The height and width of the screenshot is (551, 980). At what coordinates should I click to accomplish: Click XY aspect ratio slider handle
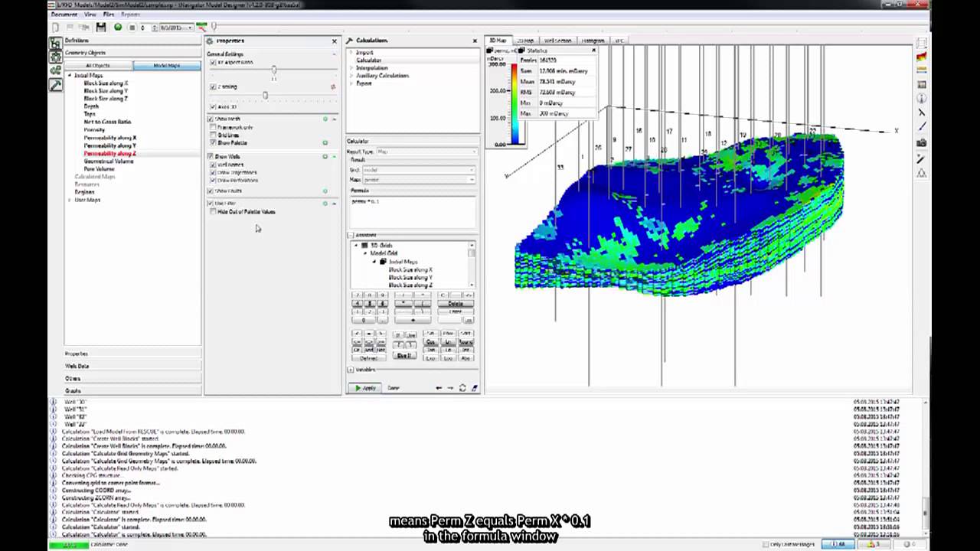tap(273, 70)
